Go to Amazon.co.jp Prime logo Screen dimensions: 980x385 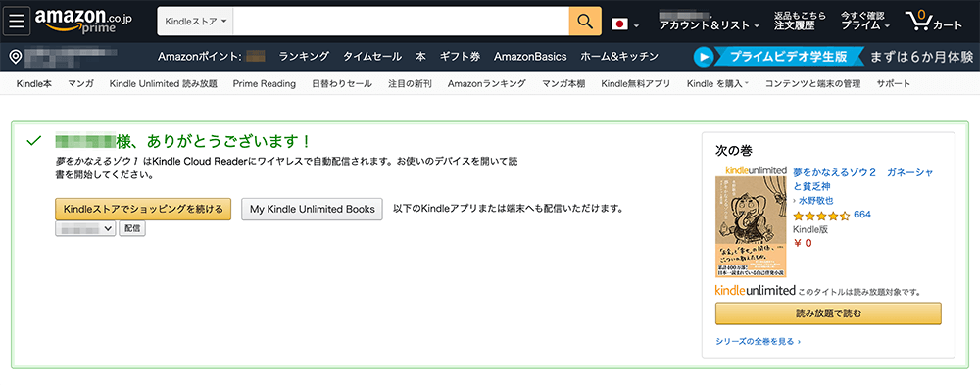83,21
